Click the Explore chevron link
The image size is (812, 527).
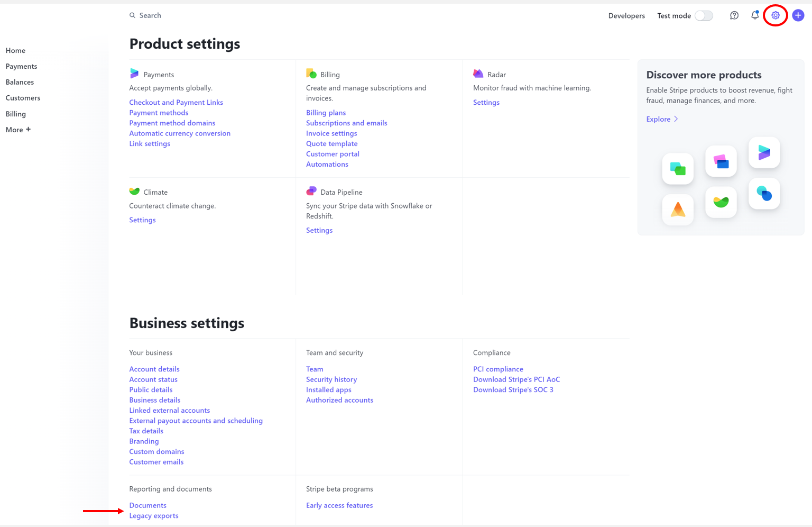[x=662, y=119]
